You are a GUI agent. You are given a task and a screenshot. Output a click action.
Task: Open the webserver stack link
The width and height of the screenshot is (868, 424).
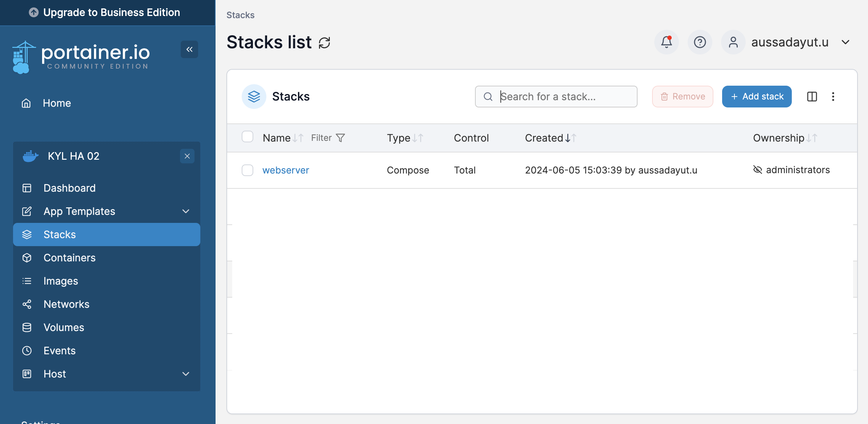pyautogui.click(x=286, y=170)
